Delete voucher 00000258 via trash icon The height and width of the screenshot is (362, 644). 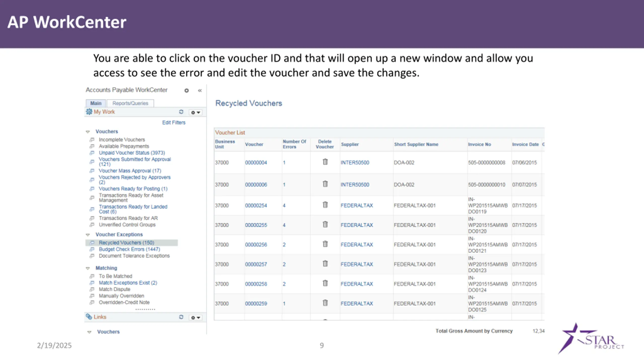click(x=325, y=283)
